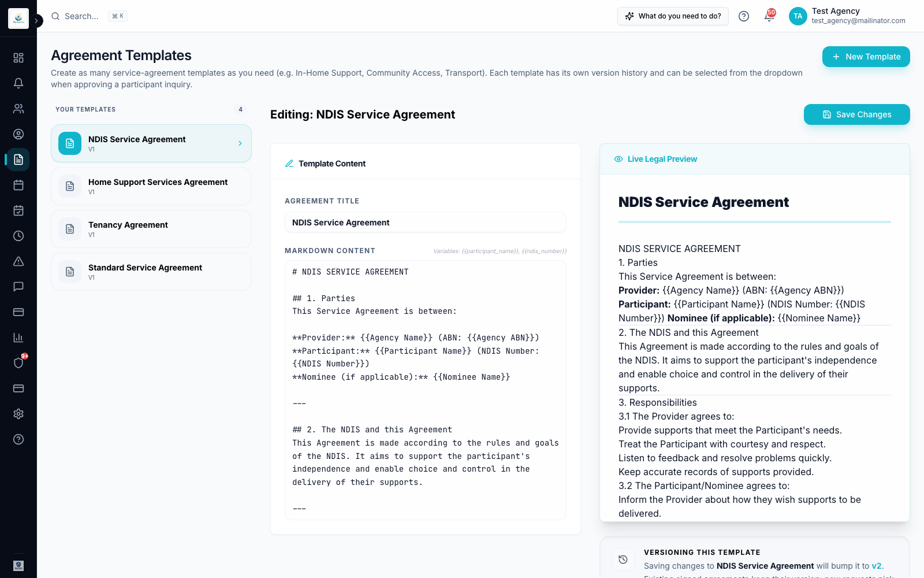
Task: Open notifications bell with 50 badge
Action: [769, 16]
